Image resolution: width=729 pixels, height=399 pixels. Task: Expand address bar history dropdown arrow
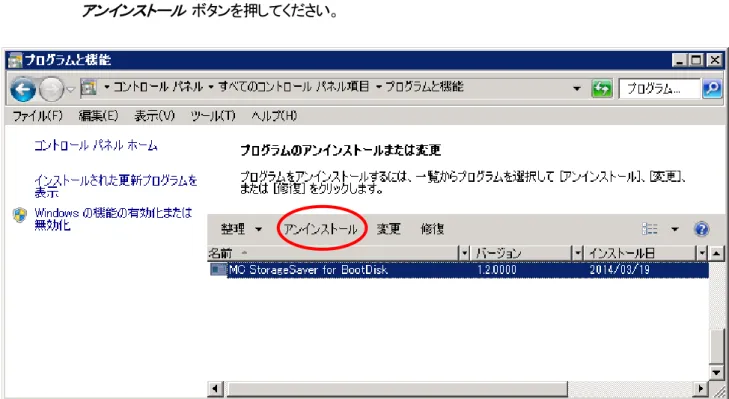(577, 88)
